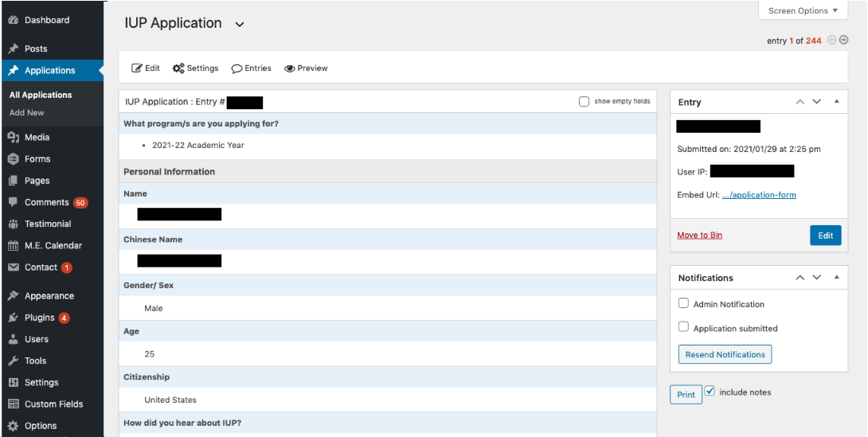Move Entry panel up

pyautogui.click(x=800, y=102)
